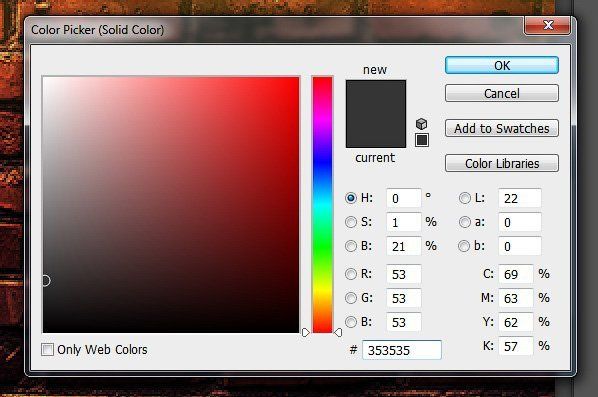Click the K black percent field

pyautogui.click(x=516, y=346)
